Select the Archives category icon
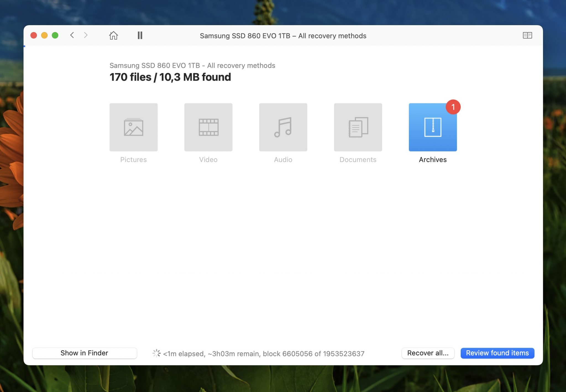 pyautogui.click(x=433, y=127)
